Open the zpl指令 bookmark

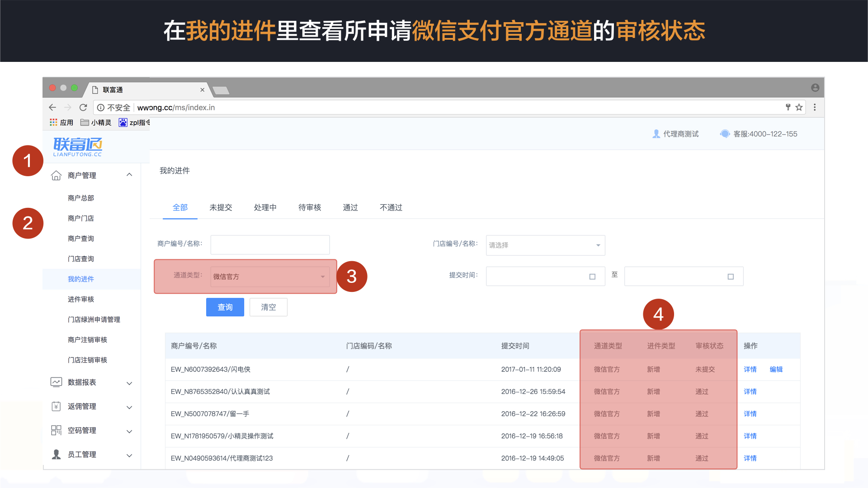point(134,122)
